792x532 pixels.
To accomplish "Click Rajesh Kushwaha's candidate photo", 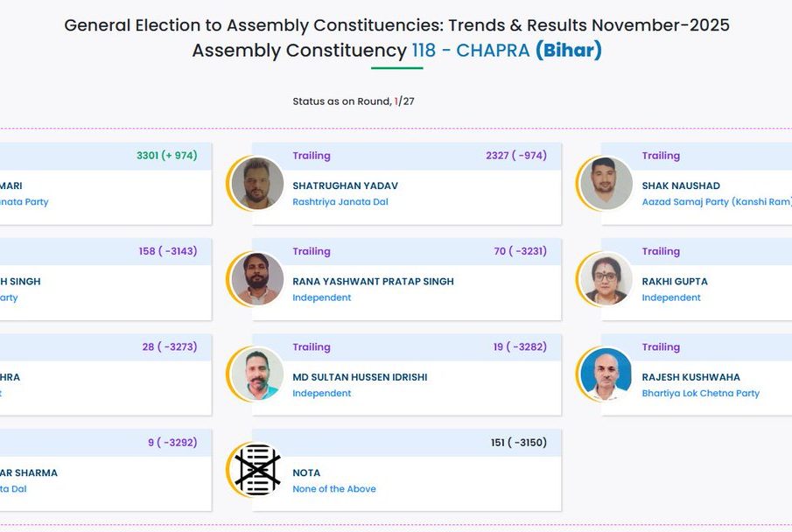I will (606, 374).
